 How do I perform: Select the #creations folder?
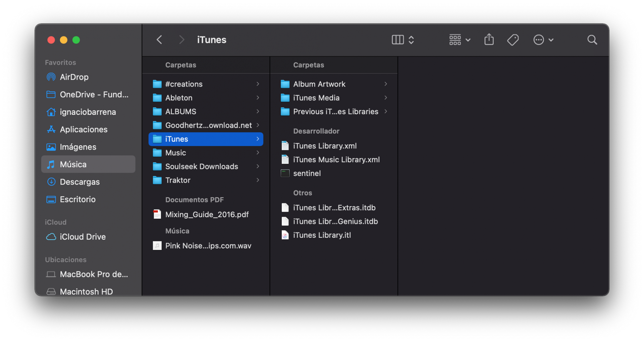coord(206,84)
